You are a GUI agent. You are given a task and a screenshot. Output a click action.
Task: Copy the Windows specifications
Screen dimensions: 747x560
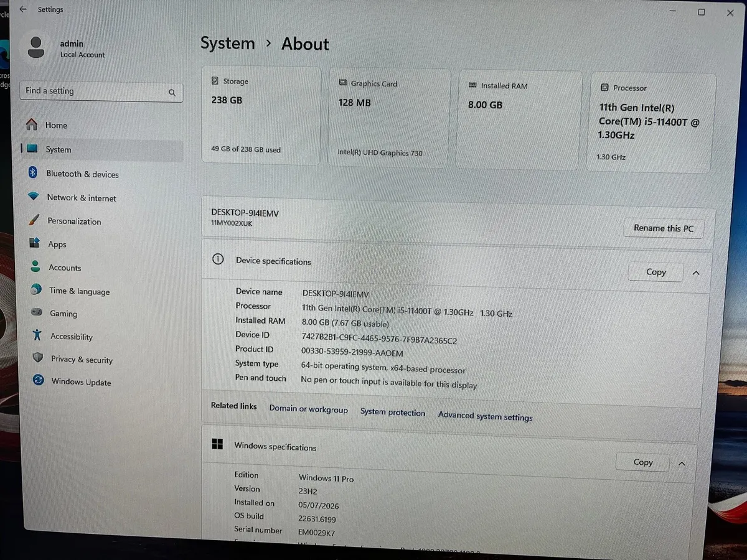click(643, 462)
